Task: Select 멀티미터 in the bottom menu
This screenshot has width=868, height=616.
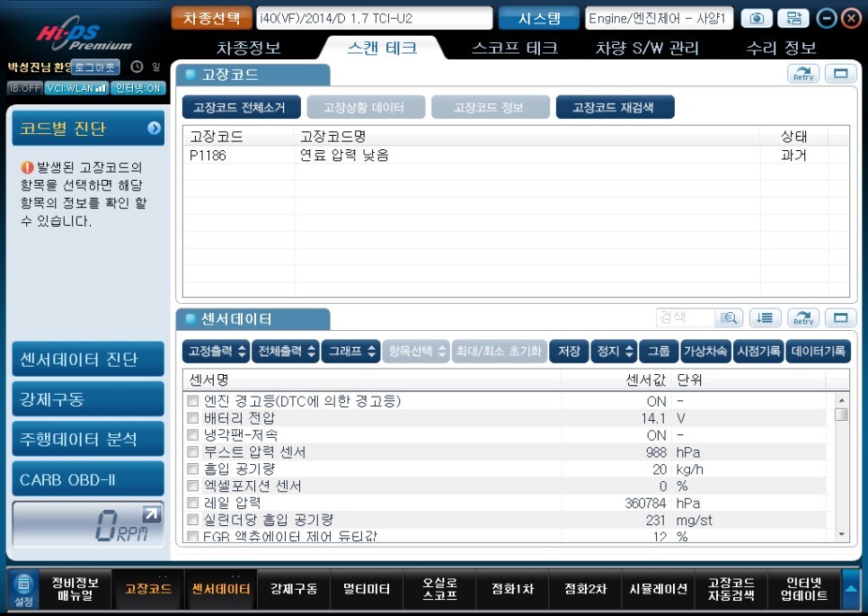Action: (367, 589)
